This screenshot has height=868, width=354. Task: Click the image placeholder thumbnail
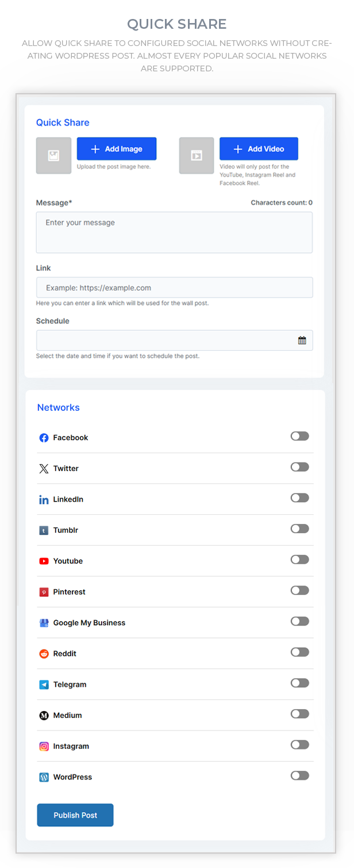53,155
